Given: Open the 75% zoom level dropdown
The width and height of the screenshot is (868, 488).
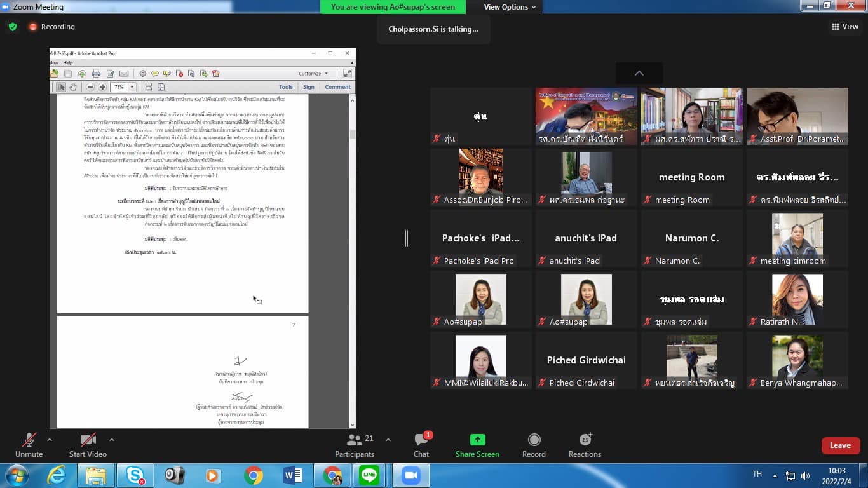Looking at the screenshot, I should point(132,87).
